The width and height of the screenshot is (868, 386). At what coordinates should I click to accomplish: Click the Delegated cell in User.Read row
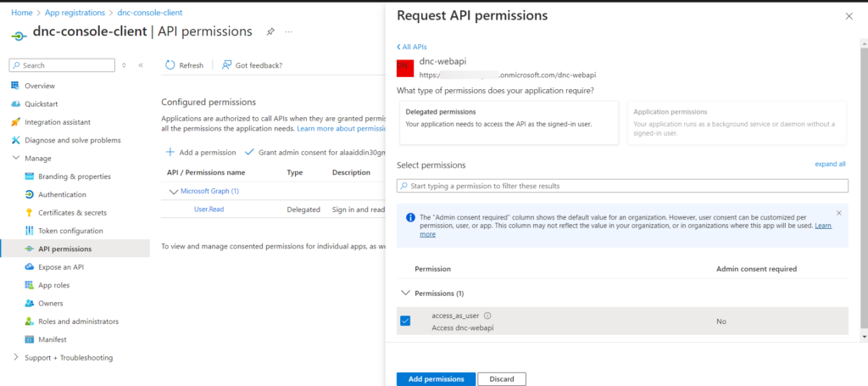[303, 210]
